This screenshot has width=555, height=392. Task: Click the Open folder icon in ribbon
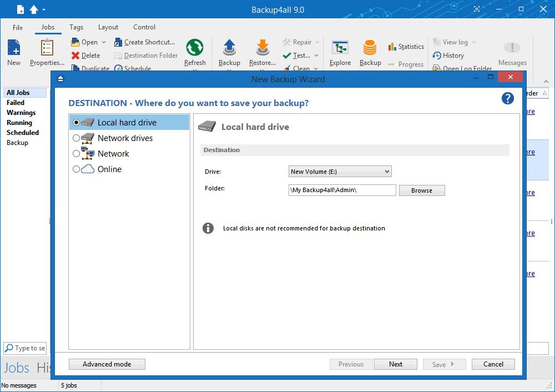(75, 42)
